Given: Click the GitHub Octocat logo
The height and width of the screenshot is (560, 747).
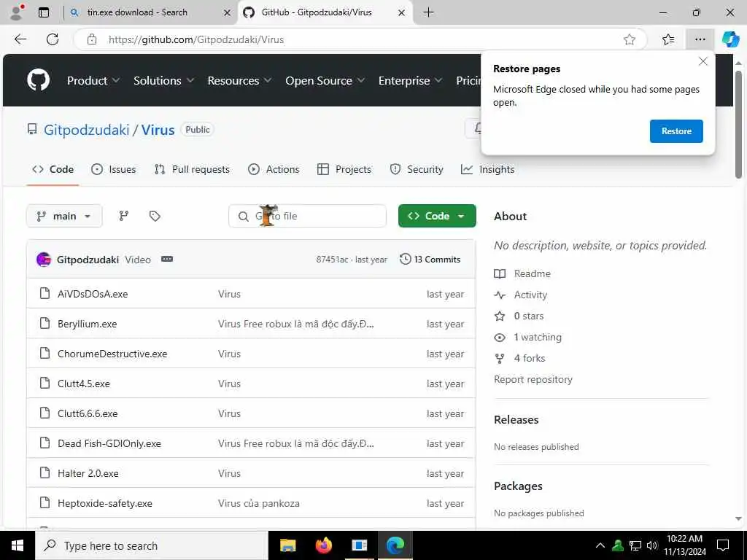Looking at the screenshot, I should pos(38,80).
